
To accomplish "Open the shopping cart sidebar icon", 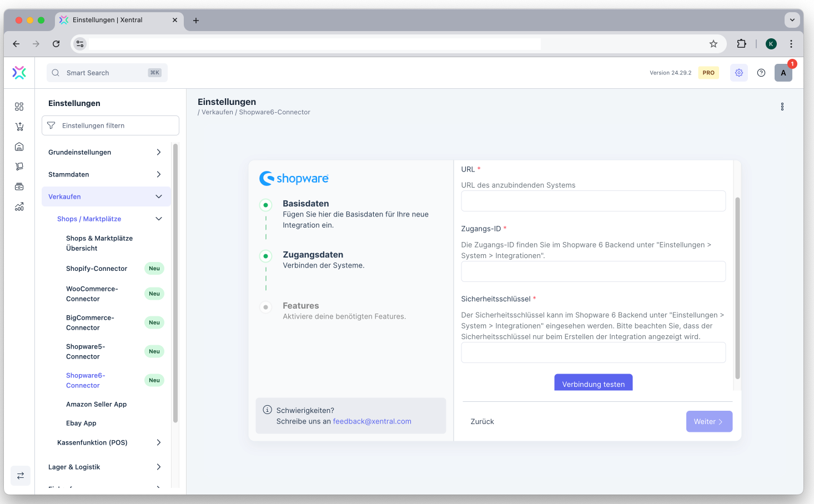I will 19,127.
